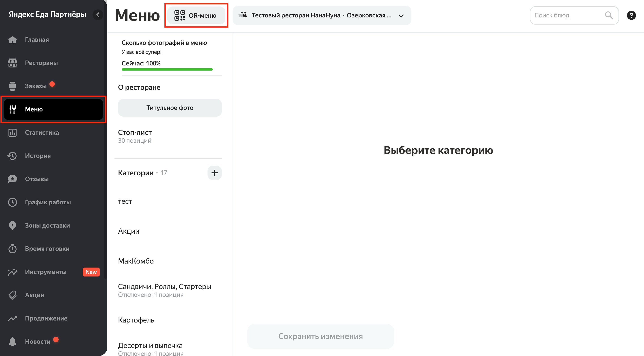Open График работы section

tap(53, 202)
